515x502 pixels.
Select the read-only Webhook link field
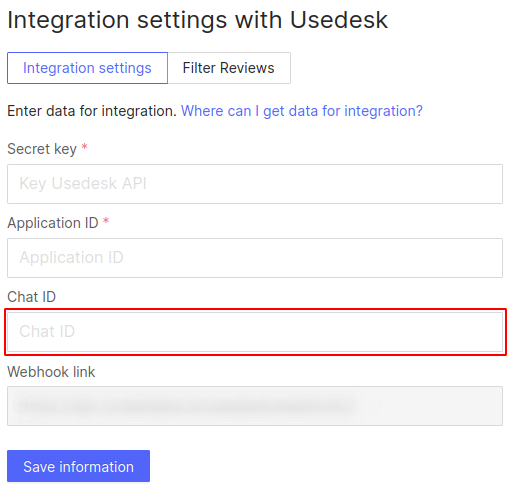tap(255, 406)
